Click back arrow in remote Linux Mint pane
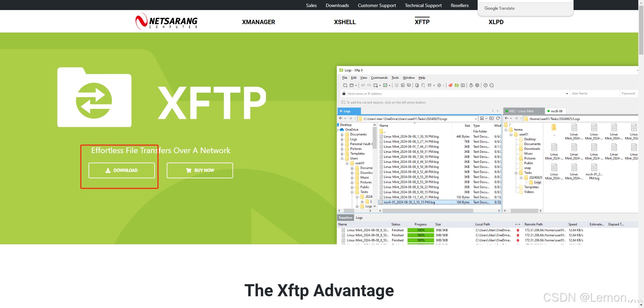The height and width of the screenshot is (308, 644). [506, 118]
